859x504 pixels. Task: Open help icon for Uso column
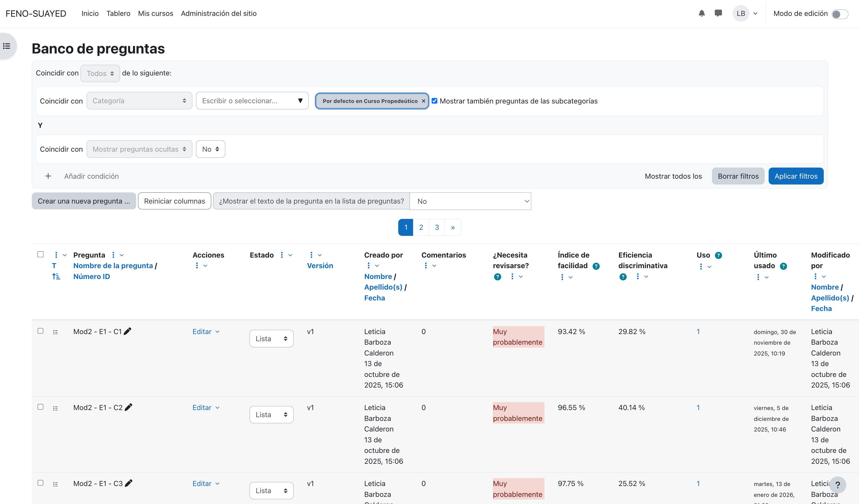tap(718, 255)
